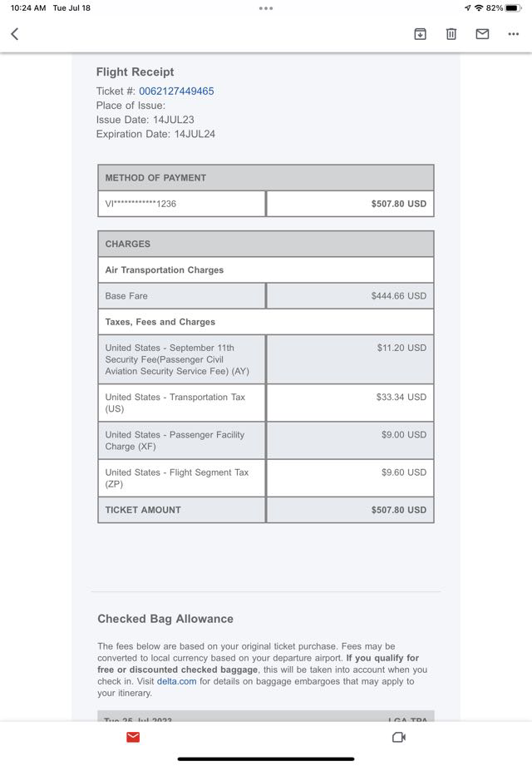This screenshot has width=532, height=766.
Task: Tap the location arrow status icon
Action: pos(467,8)
